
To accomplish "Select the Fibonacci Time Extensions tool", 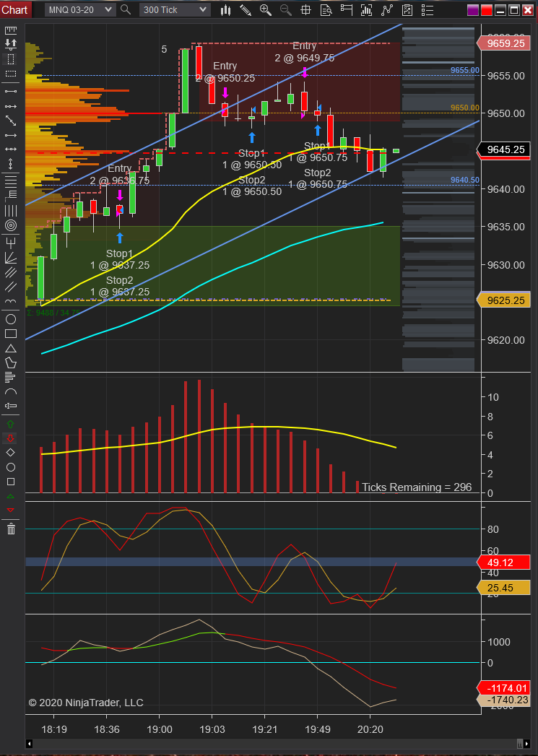I will [11, 211].
